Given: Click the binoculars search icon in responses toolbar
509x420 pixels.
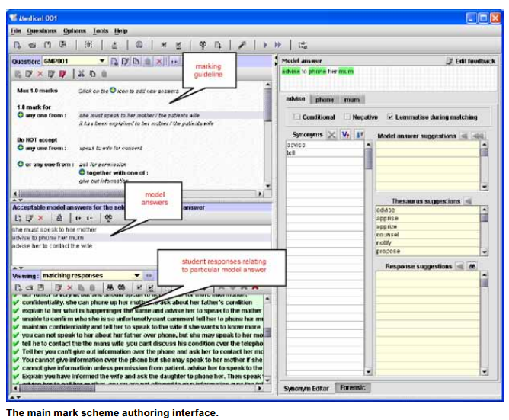Looking at the screenshot, I should (x=110, y=287).
